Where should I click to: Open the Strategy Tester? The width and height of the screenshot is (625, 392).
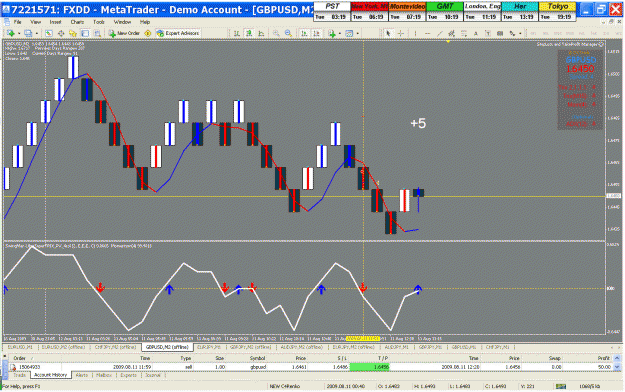pos(97,33)
